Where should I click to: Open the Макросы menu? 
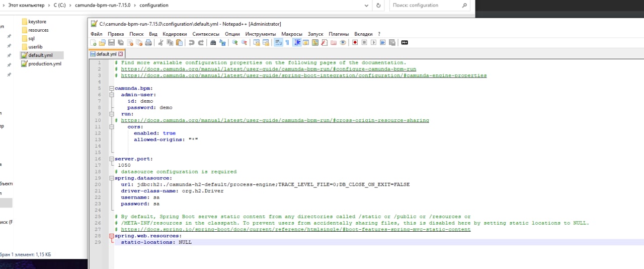[292, 34]
